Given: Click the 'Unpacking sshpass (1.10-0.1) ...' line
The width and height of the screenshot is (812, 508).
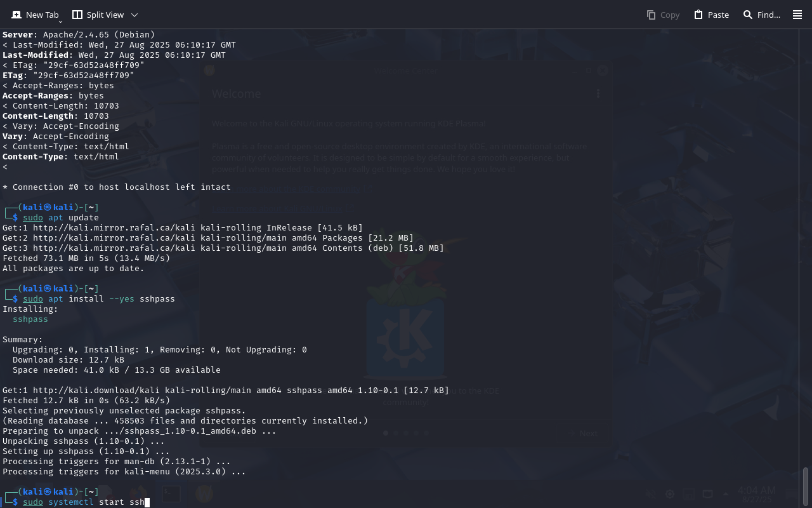Looking at the screenshot, I should point(84,441).
